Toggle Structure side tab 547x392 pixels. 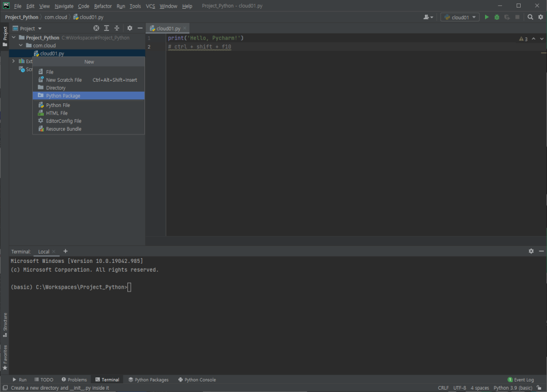(x=5, y=325)
